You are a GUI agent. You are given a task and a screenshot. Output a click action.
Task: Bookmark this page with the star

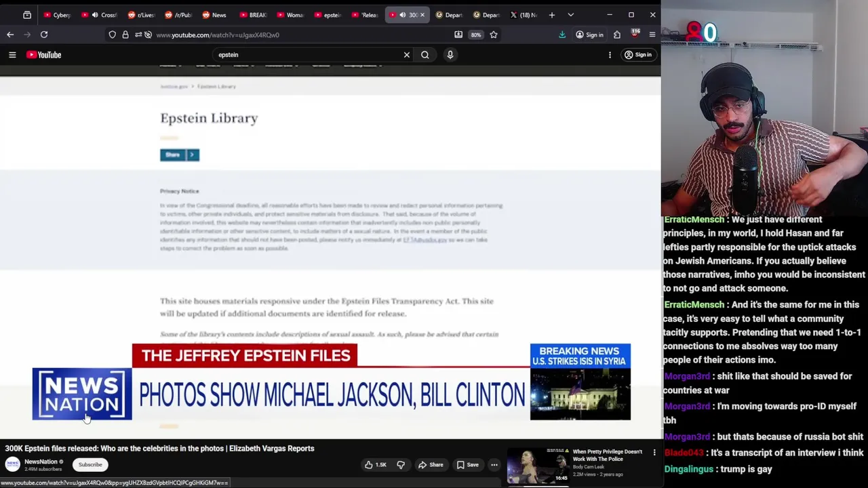[x=494, y=35]
